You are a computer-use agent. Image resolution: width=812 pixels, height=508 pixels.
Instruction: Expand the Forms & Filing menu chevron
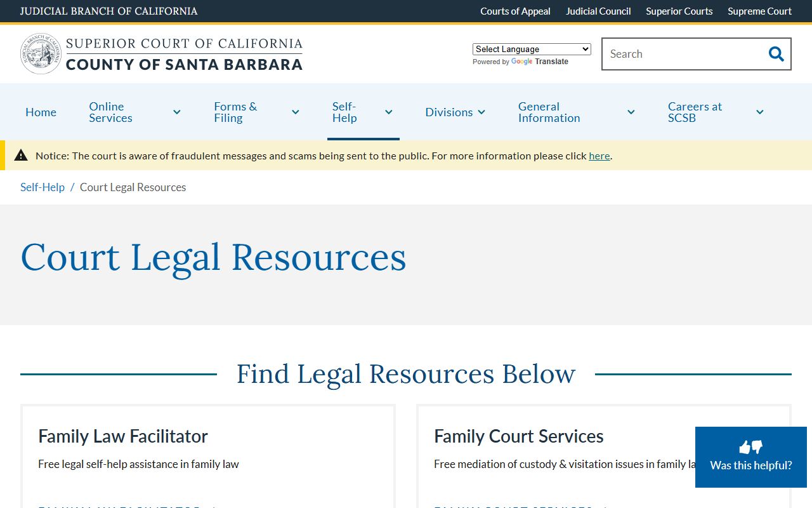(x=296, y=112)
